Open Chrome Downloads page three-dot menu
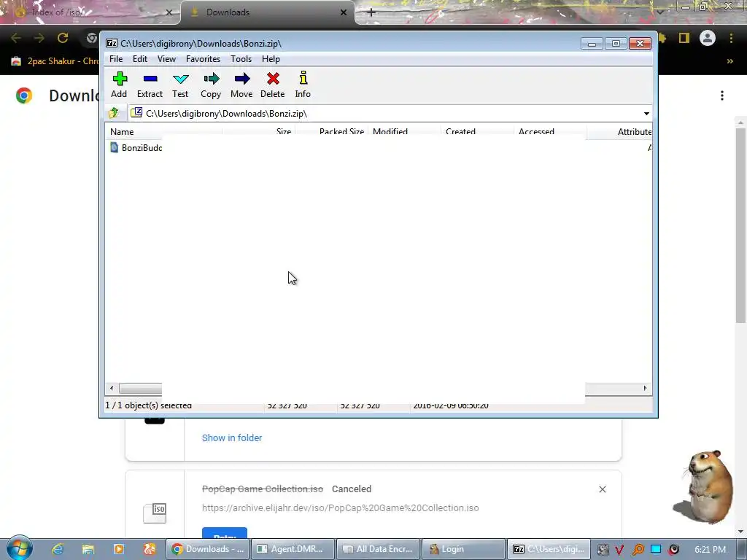The width and height of the screenshot is (747, 560). 722,96
